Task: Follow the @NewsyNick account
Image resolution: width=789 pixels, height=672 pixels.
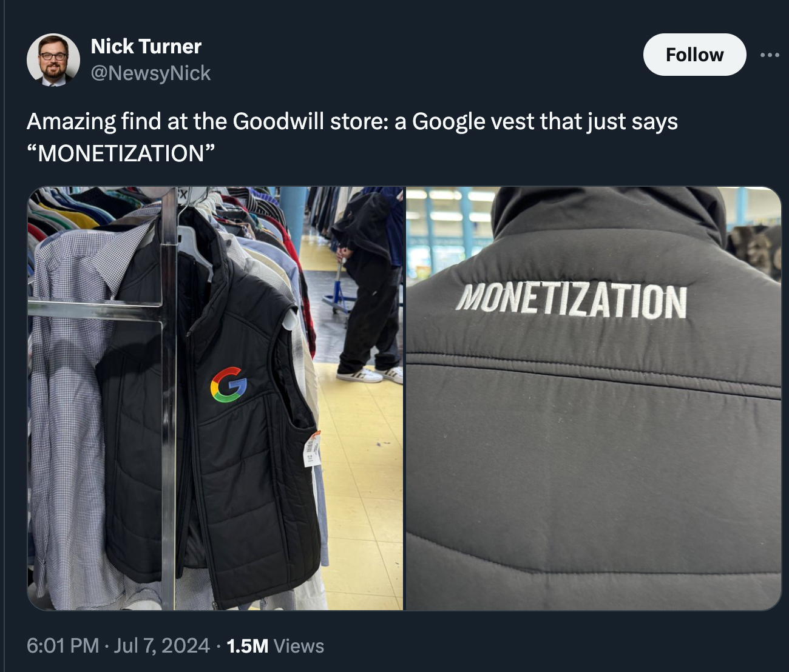Action: 694,55
